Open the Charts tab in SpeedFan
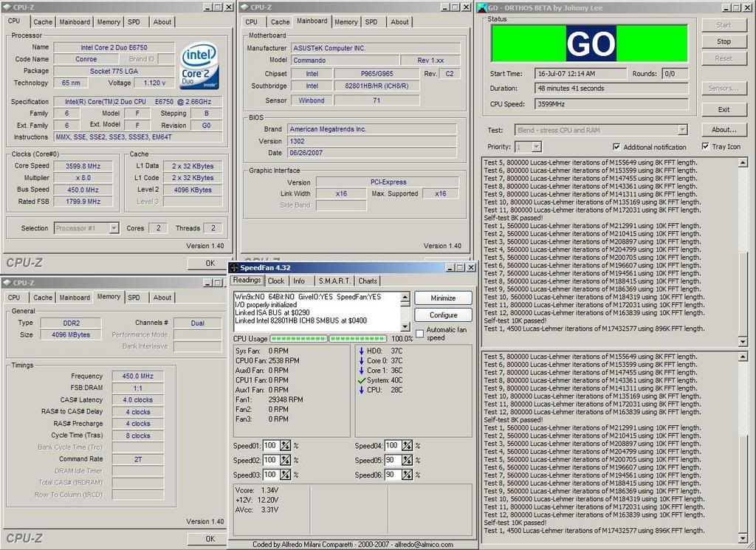 tap(368, 281)
